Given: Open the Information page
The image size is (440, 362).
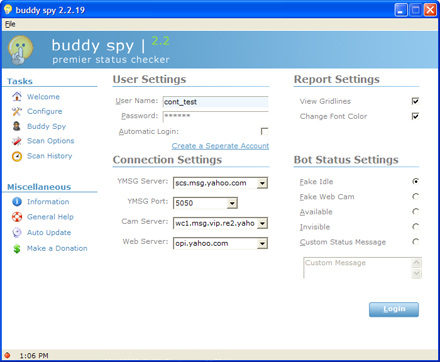Looking at the screenshot, I should tap(48, 202).
